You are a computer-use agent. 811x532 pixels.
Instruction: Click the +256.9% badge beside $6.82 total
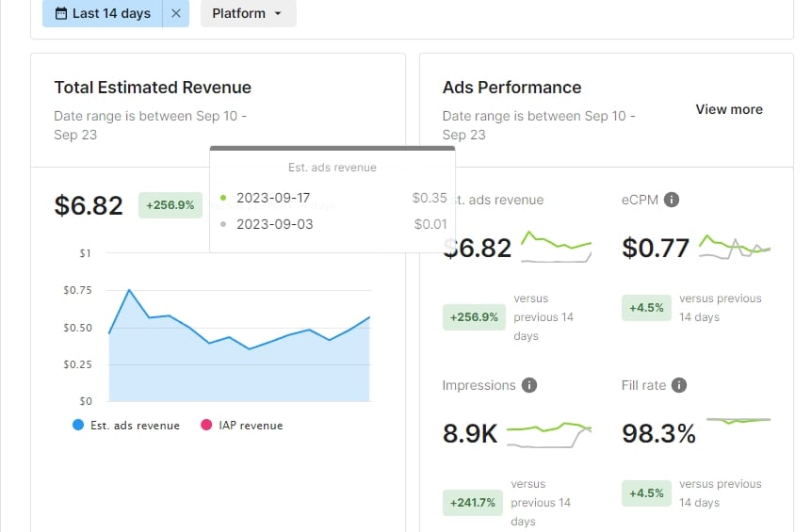170,205
